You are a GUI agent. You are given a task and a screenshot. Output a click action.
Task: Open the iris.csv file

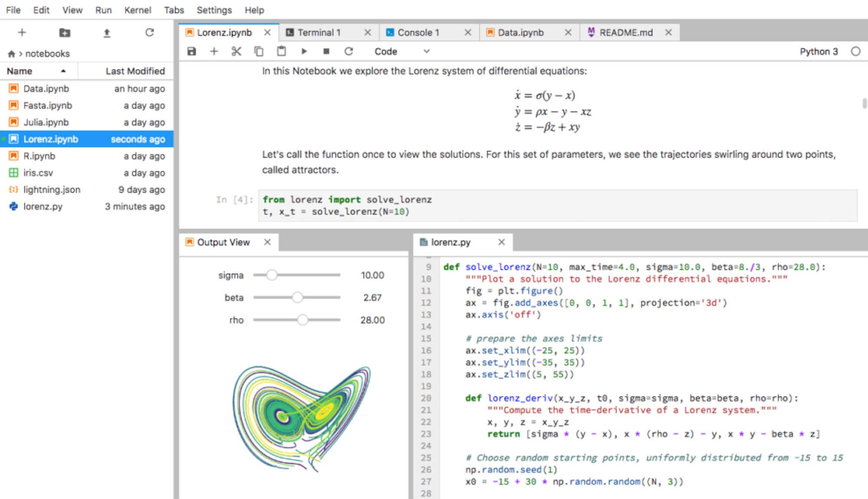click(x=38, y=173)
